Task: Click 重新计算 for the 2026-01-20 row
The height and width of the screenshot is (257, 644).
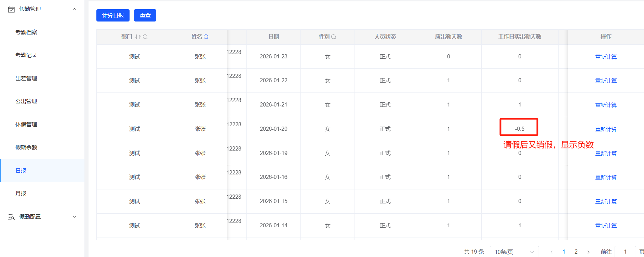Action: [x=606, y=129]
